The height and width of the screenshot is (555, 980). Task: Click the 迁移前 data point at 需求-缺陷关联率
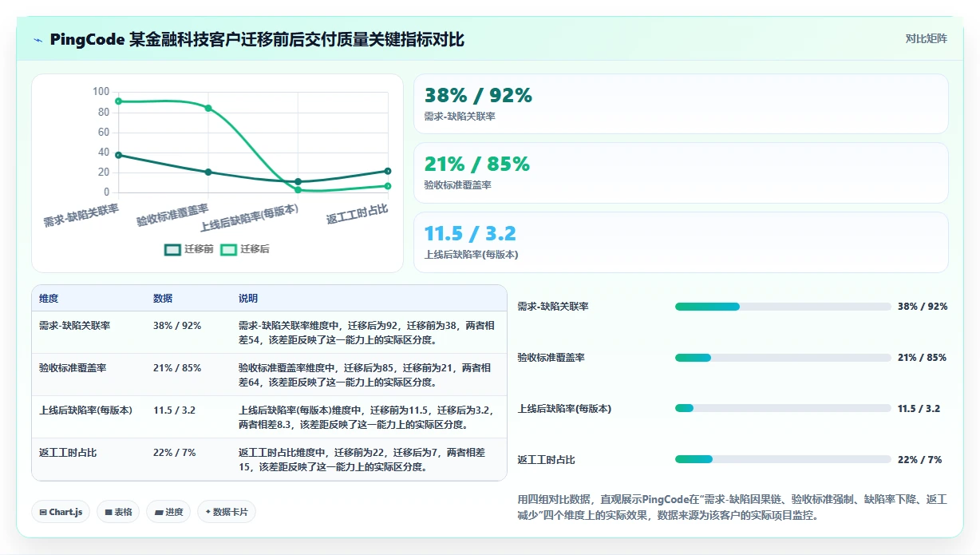coord(118,155)
